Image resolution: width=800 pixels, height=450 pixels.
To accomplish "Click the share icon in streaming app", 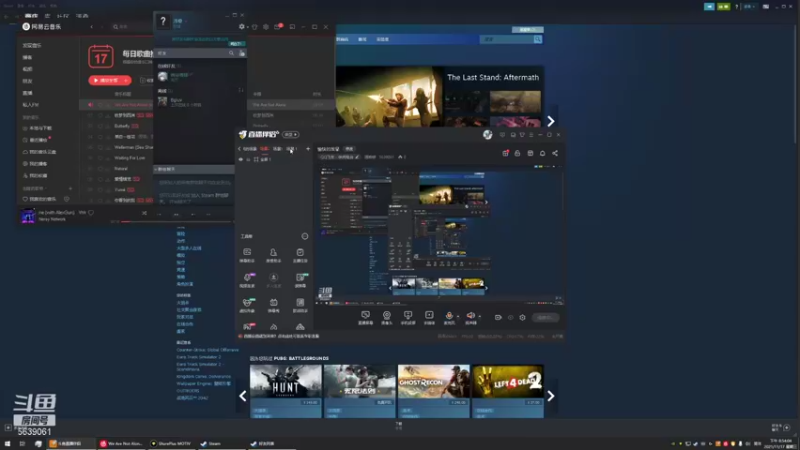I will tap(555, 153).
